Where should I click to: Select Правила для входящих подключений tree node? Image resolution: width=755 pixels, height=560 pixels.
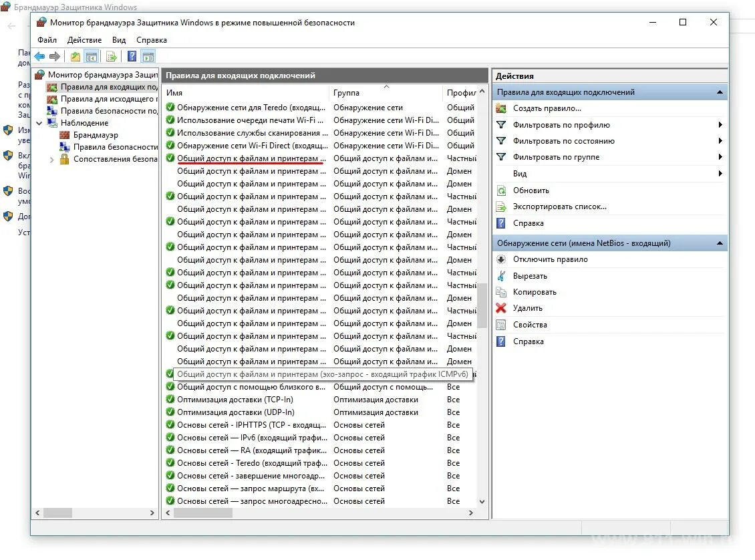(109, 87)
